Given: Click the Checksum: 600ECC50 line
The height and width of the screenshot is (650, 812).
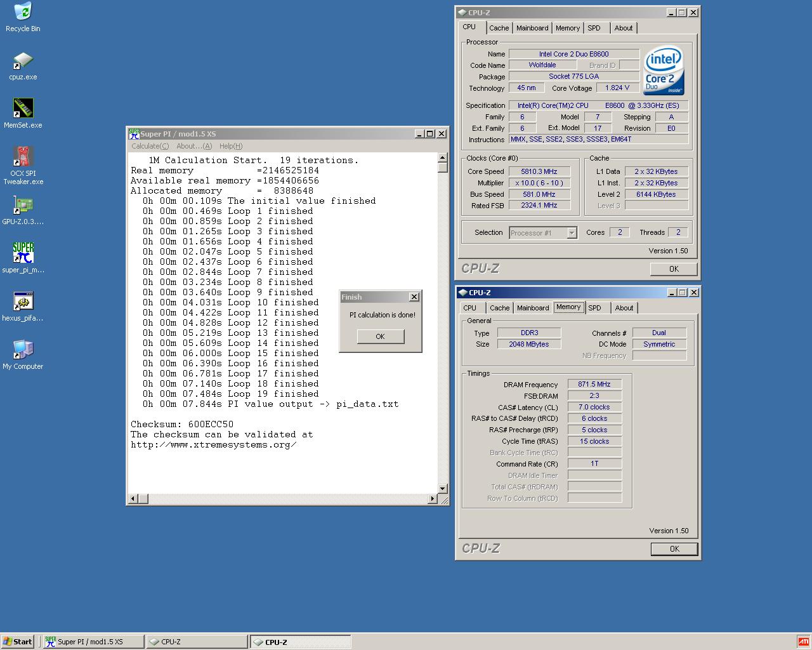Looking at the screenshot, I should coord(182,424).
